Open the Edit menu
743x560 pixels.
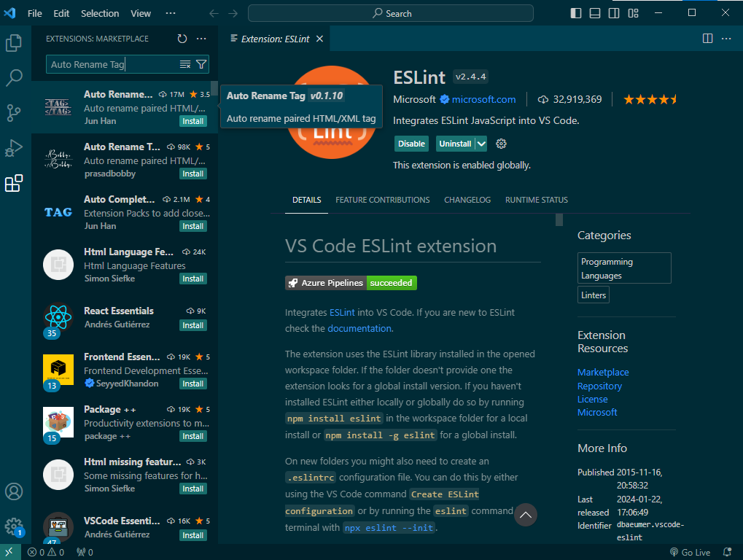click(61, 13)
